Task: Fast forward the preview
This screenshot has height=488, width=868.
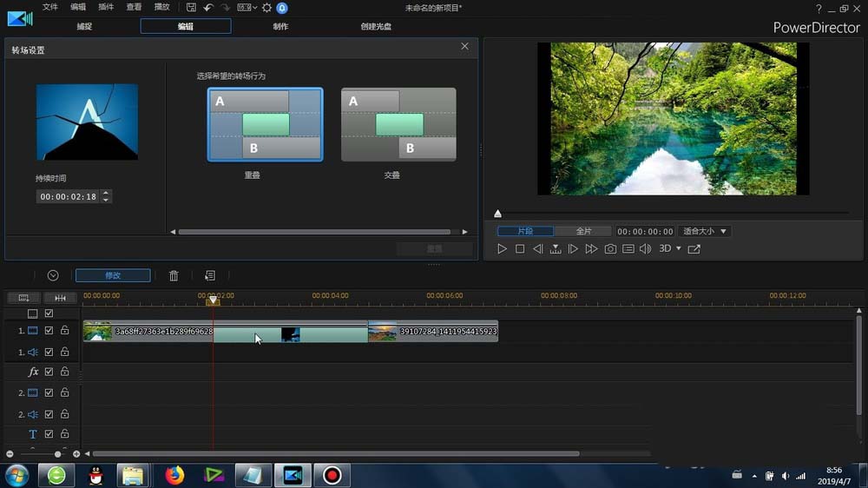Action: (591, 248)
